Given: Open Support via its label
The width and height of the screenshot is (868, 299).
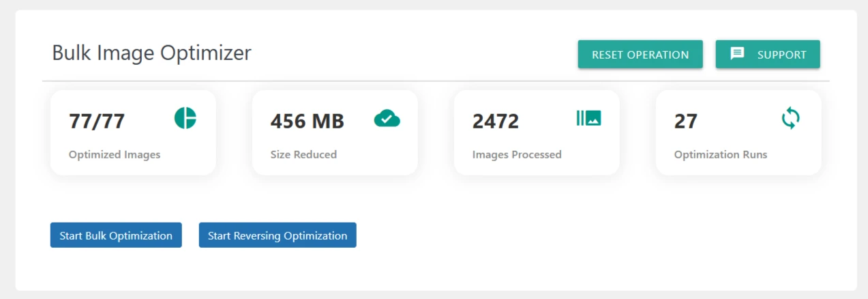Looking at the screenshot, I should (x=781, y=55).
